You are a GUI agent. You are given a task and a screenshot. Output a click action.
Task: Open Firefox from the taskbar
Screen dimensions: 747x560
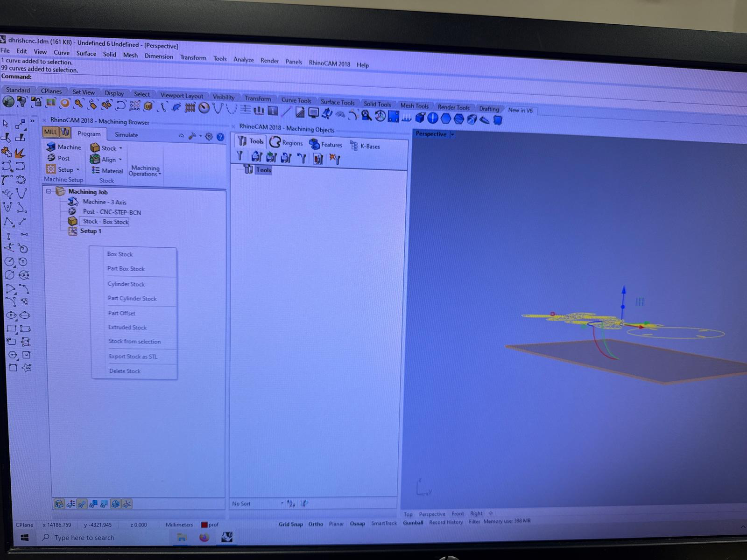point(204,538)
